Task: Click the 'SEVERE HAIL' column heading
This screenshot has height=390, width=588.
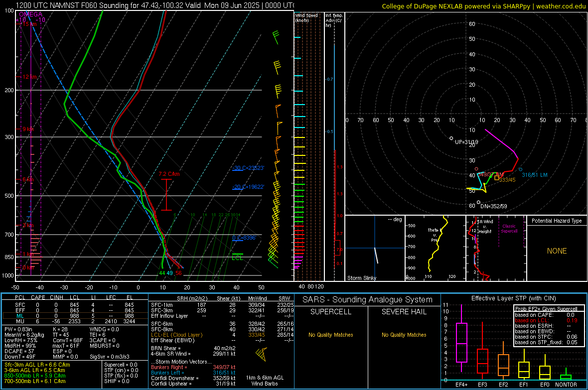Action: click(x=404, y=312)
